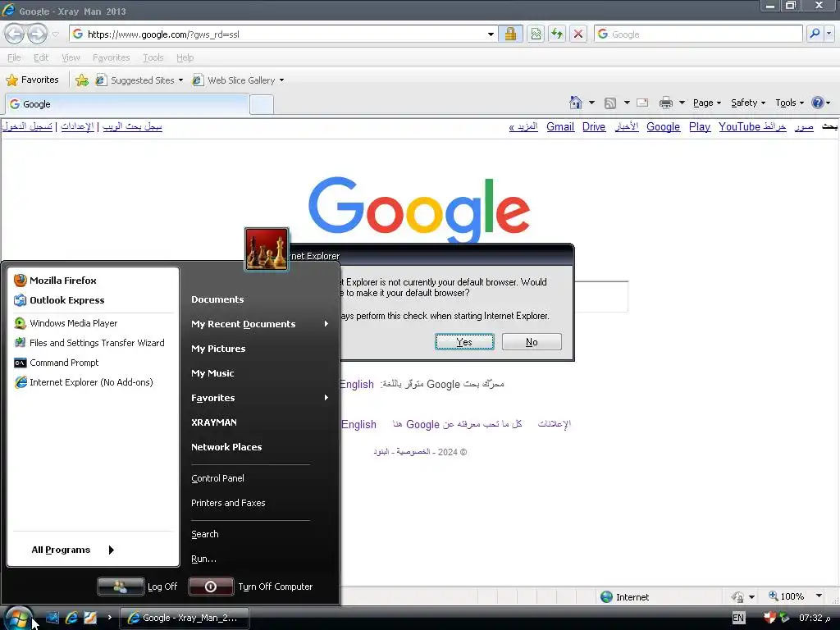
Task: Click the Log Off icon button
Action: (x=121, y=587)
